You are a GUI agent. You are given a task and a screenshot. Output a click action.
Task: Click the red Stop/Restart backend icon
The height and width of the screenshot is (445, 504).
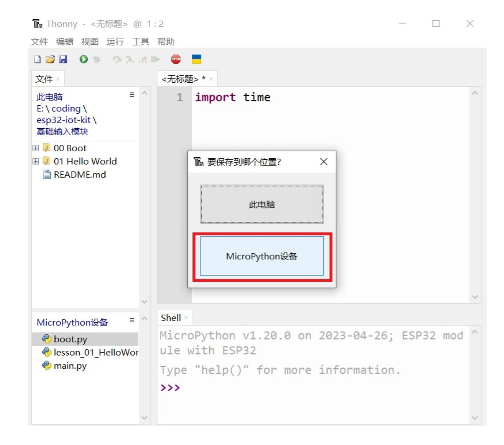[176, 59]
